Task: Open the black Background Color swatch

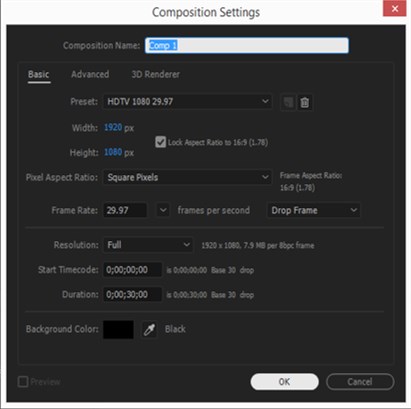Action: pyautogui.click(x=118, y=329)
